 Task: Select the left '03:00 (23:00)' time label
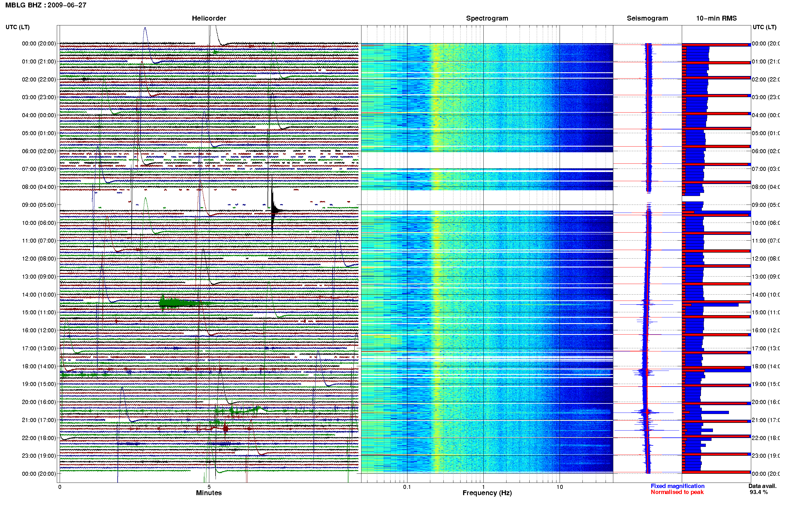click(x=39, y=97)
